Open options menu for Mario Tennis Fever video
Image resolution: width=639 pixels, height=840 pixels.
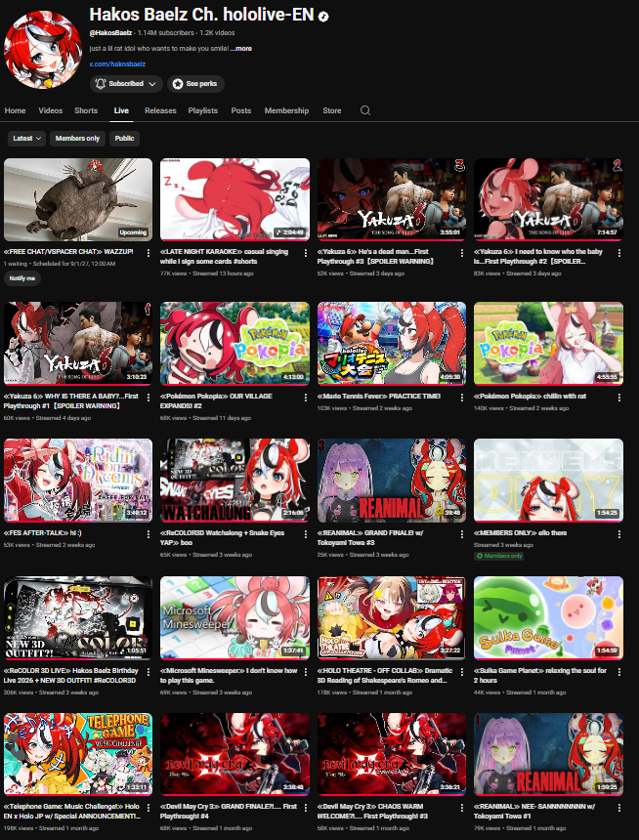[x=462, y=398]
